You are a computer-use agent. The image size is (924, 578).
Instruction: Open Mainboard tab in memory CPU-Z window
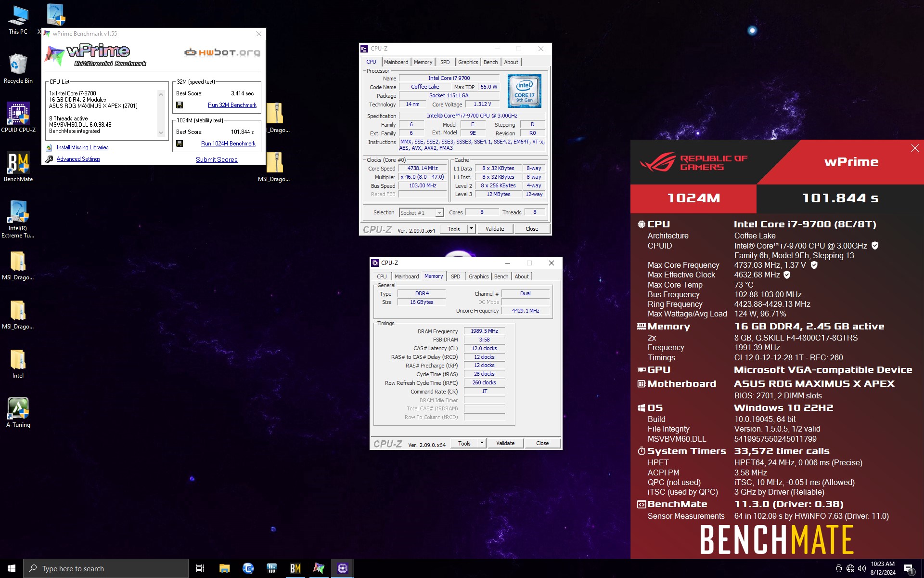(x=407, y=276)
